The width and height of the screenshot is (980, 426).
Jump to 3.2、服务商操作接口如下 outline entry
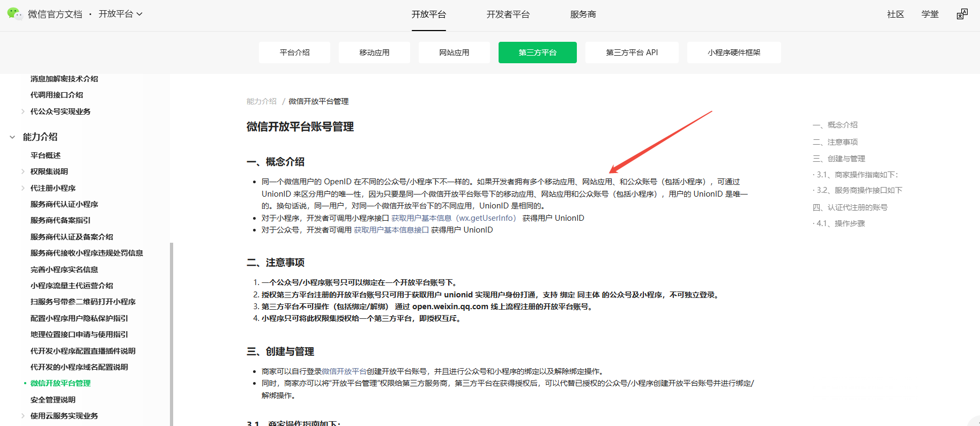858,190
